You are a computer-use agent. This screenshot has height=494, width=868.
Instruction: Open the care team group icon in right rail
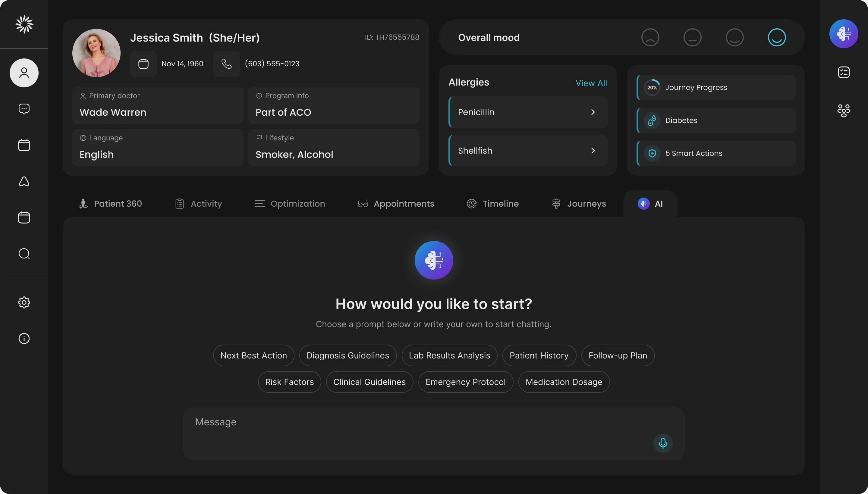pyautogui.click(x=844, y=111)
